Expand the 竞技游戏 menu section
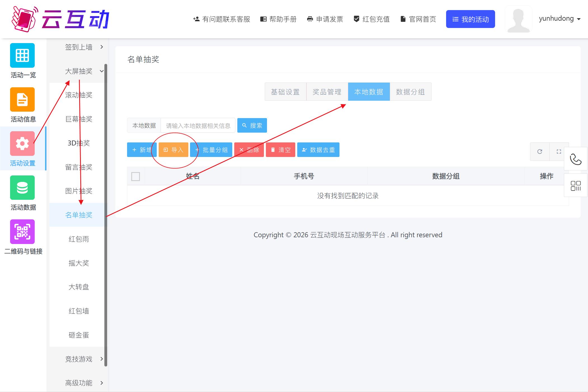588x392 pixels. pos(102,359)
